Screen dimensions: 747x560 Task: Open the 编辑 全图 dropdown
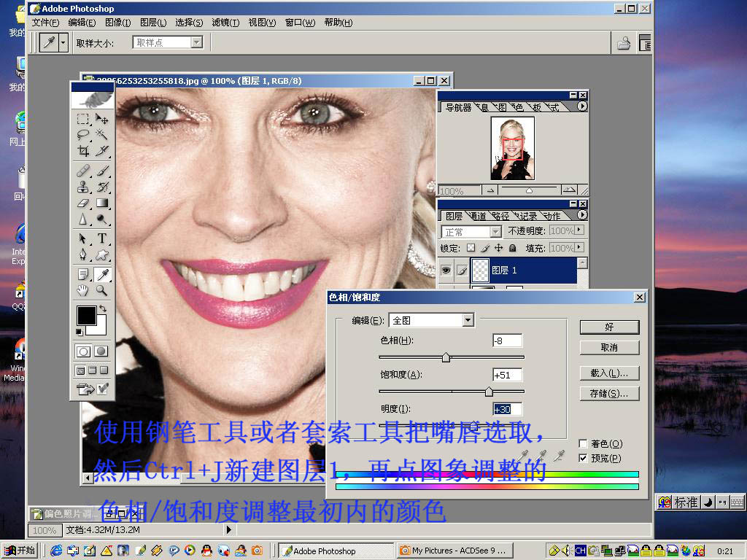click(468, 321)
